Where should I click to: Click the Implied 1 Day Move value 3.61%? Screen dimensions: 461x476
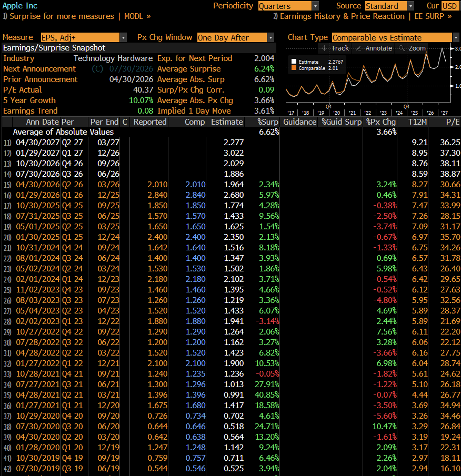pyautogui.click(x=264, y=111)
